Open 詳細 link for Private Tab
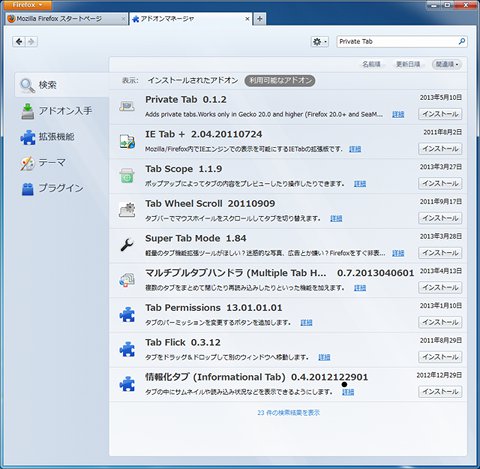 398,114
